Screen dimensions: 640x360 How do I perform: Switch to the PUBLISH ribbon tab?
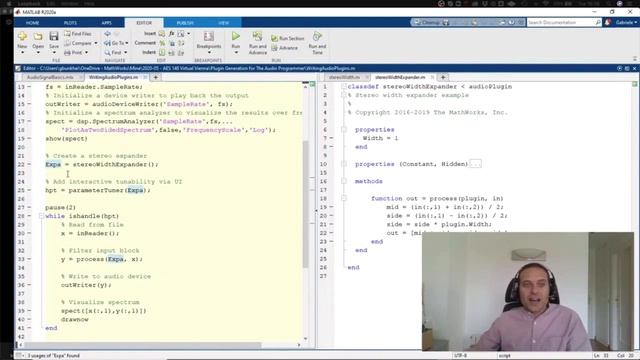(x=185, y=23)
